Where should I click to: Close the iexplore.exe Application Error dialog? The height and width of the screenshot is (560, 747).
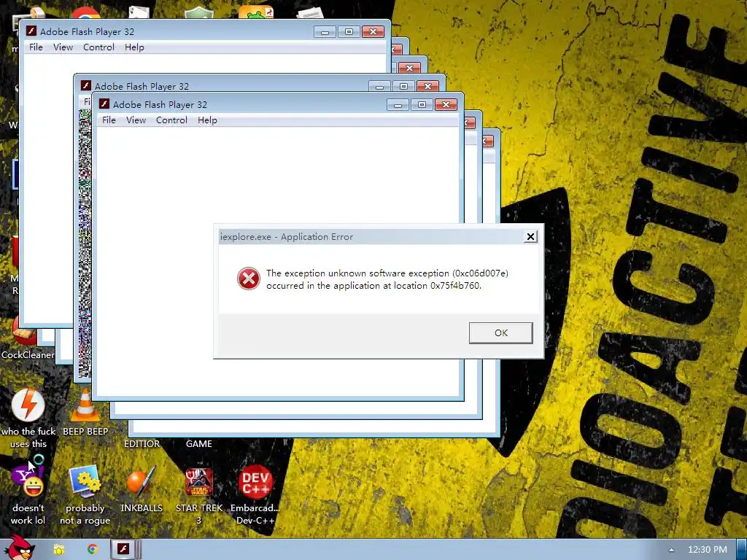pos(530,237)
